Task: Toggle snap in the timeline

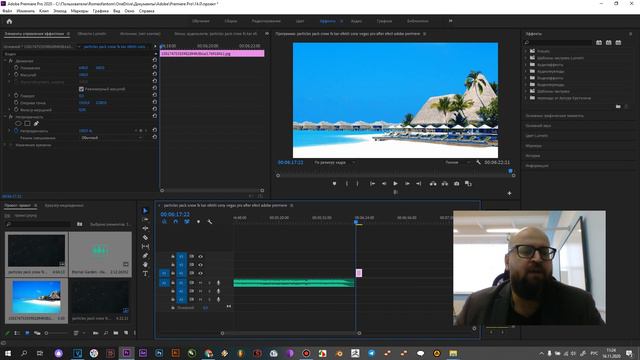Action: [x=176, y=222]
